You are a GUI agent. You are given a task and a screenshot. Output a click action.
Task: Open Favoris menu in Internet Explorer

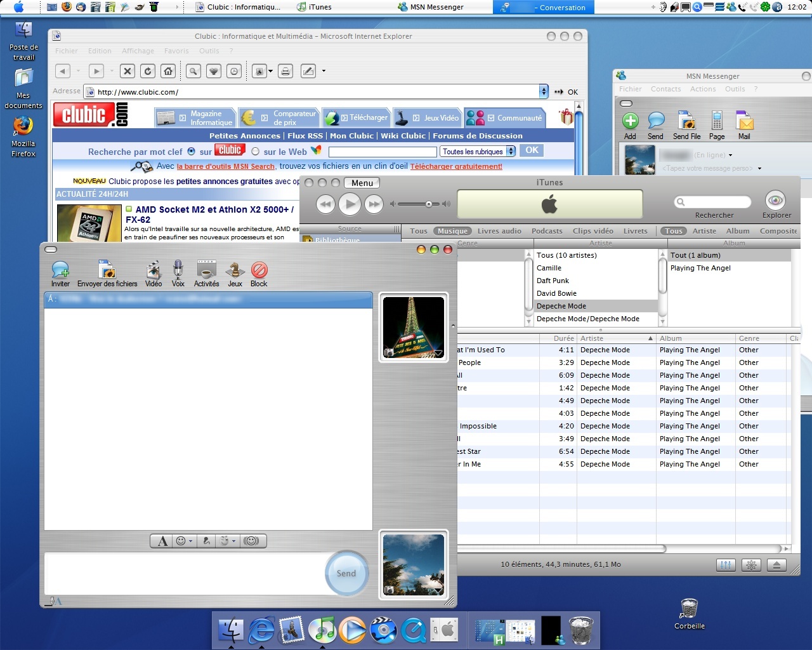[x=176, y=51]
